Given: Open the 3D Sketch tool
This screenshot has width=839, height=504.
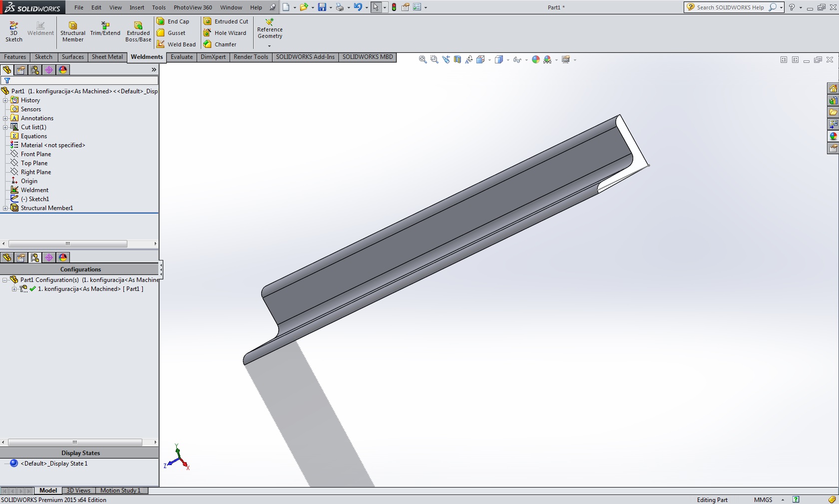Looking at the screenshot, I should coord(13,31).
